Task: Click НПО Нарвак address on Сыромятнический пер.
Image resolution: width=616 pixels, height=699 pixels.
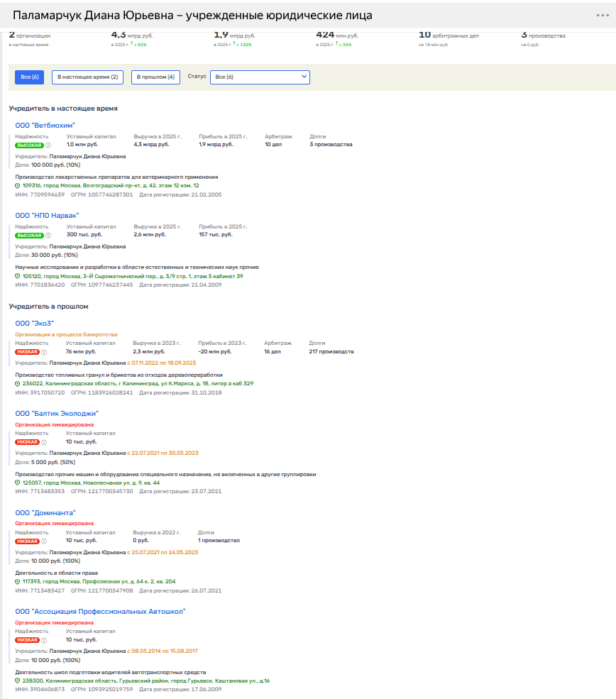Action: click(133, 276)
